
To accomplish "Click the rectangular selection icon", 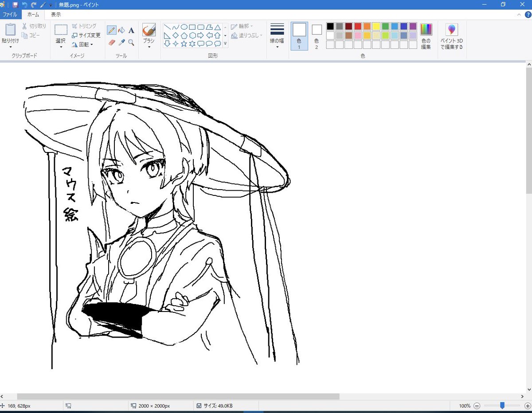I will pos(61,30).
